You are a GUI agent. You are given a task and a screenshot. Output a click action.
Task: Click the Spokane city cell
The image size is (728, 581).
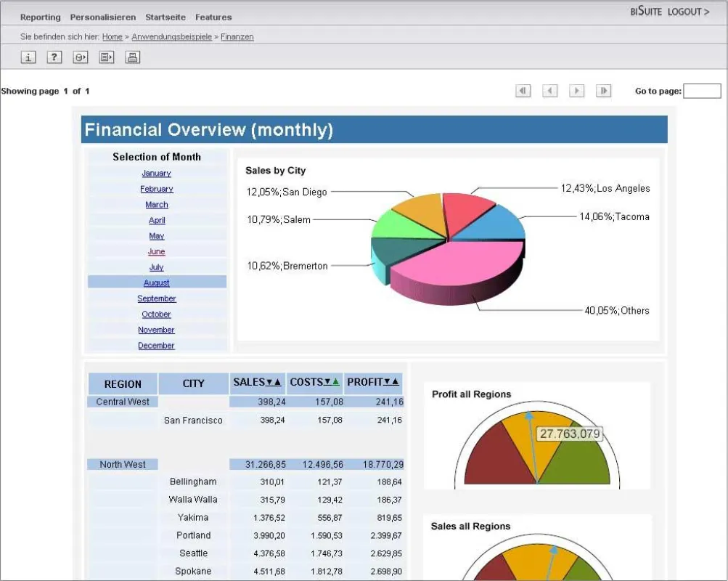[193, 571]
